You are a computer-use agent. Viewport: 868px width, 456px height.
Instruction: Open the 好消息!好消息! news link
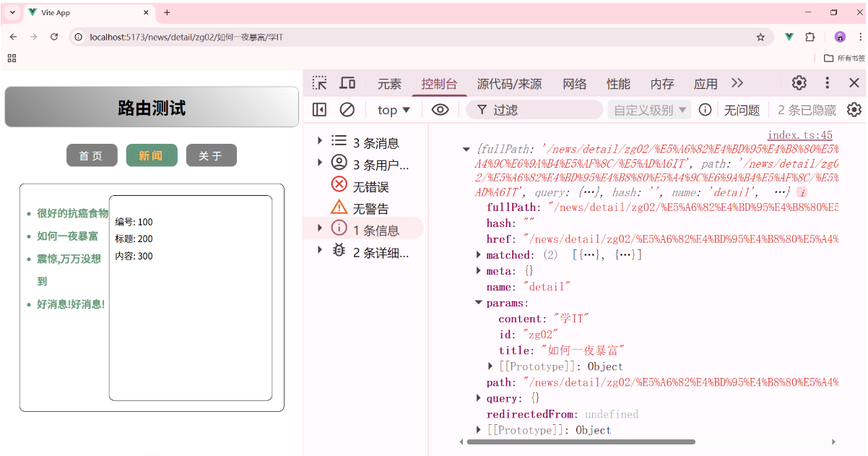click(71, 304)
